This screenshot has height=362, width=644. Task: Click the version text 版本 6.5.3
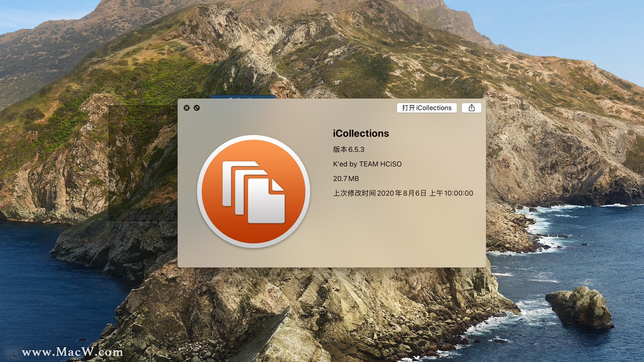click(x=348, y=149)
